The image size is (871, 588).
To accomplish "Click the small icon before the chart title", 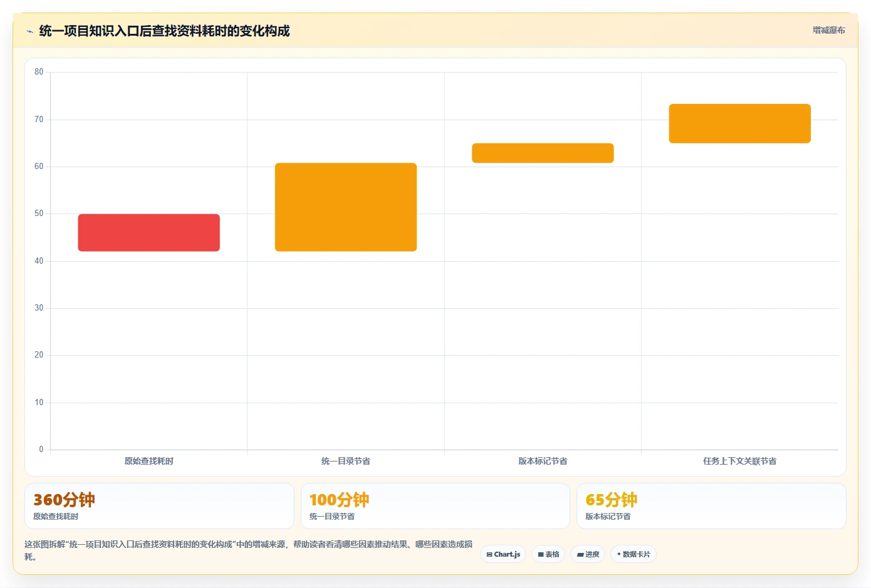I will pyautogui.click(x=29, y=31).
